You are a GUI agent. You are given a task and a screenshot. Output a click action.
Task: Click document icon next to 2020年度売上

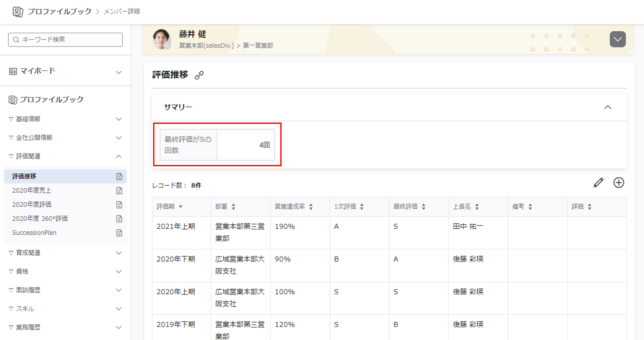point(119,191)
